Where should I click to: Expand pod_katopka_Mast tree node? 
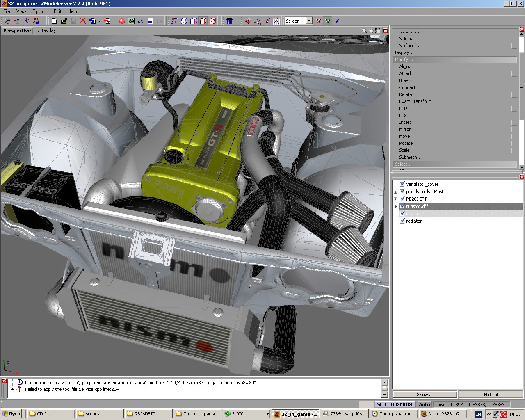coord(396,192)
